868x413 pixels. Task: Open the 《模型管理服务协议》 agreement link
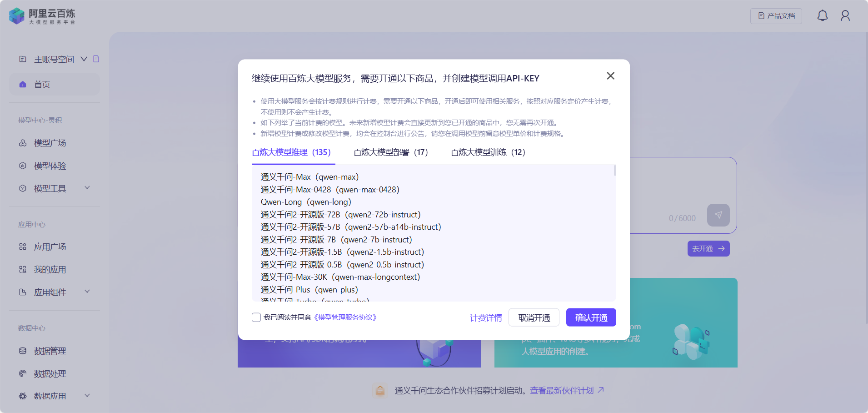(345, 317)
